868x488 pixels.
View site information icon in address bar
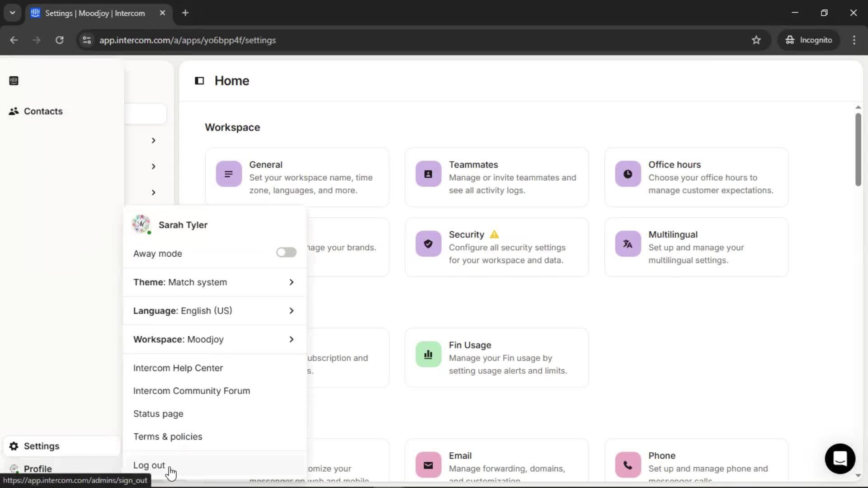[87, 40]
